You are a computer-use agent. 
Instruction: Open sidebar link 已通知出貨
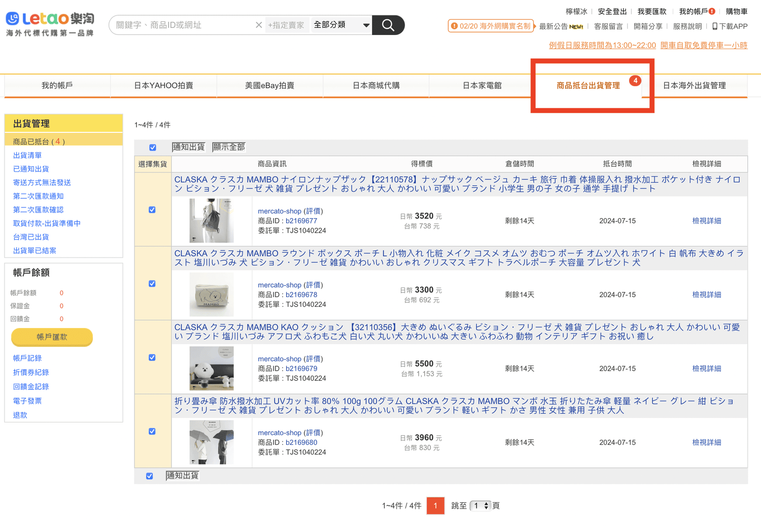31,169
